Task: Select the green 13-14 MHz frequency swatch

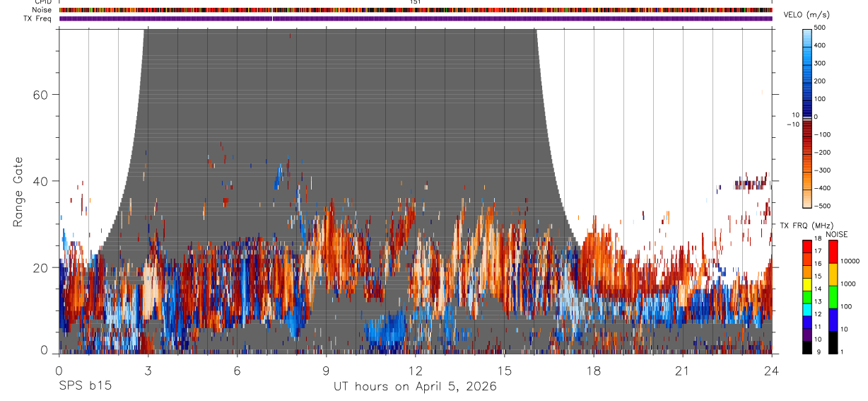Action: (807, 296)
